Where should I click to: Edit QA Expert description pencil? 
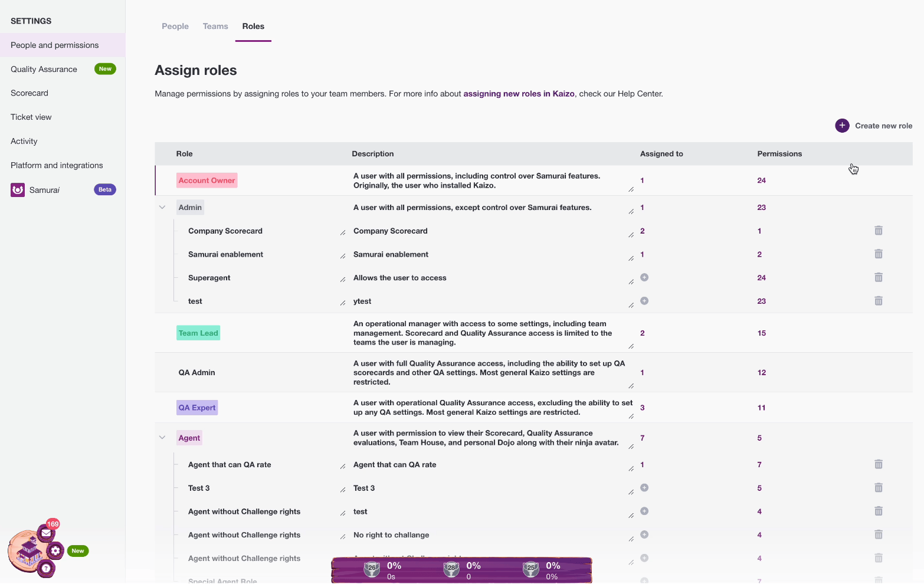click(x=631, y=416)
